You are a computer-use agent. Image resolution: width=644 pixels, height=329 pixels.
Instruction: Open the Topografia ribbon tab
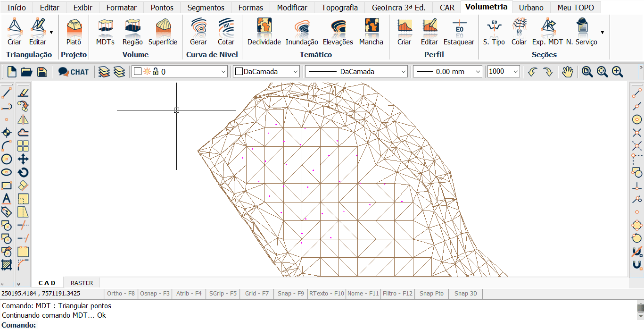pyautogui.click(x=339, y=8)
